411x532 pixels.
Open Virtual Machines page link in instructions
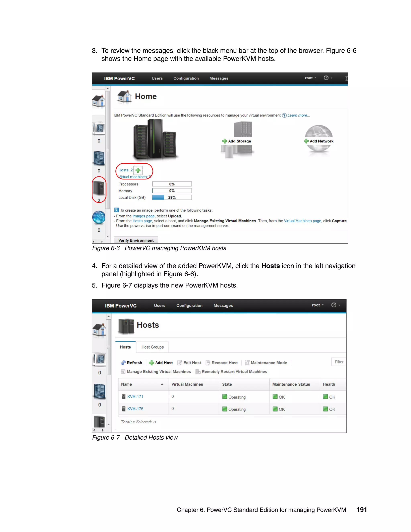[x=302, y=221]
